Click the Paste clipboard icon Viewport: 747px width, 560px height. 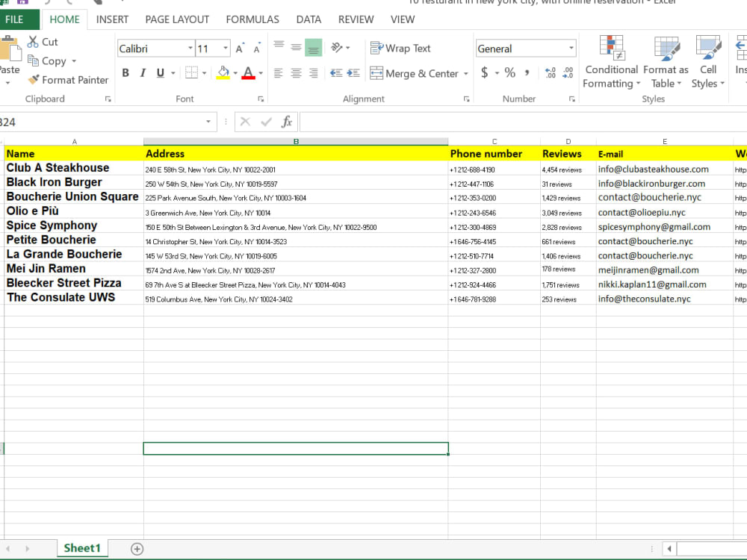[x=10, y=49]
